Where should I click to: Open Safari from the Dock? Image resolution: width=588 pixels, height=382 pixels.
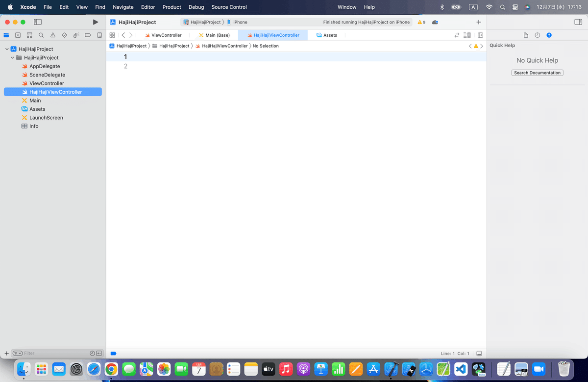[x=94, y=369]
